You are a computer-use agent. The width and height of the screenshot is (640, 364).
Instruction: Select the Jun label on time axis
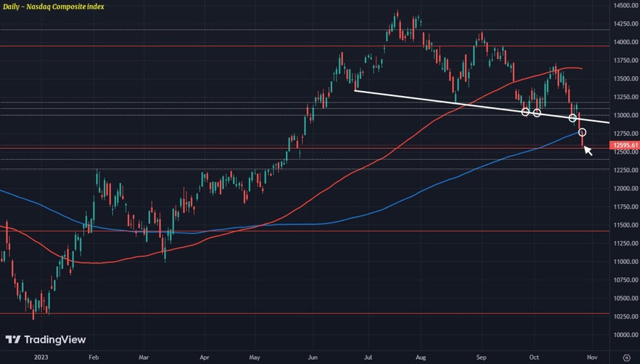(311, 357)
